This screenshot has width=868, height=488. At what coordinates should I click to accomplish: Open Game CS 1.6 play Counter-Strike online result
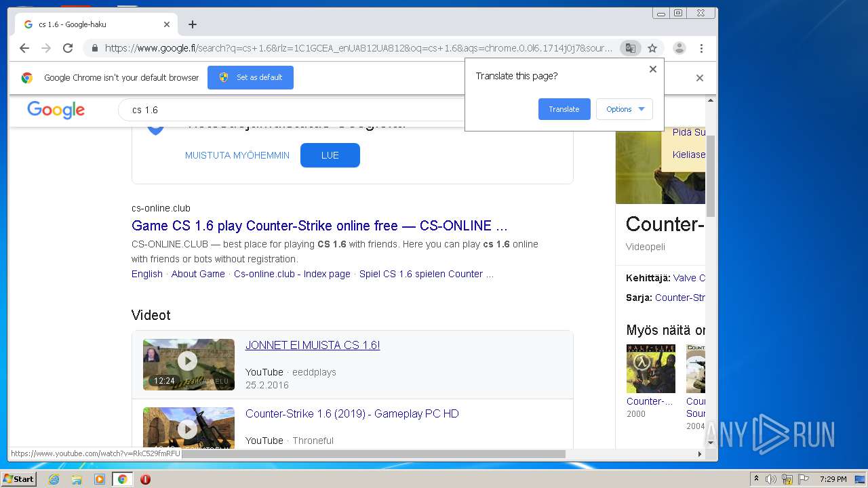[319, 226]
